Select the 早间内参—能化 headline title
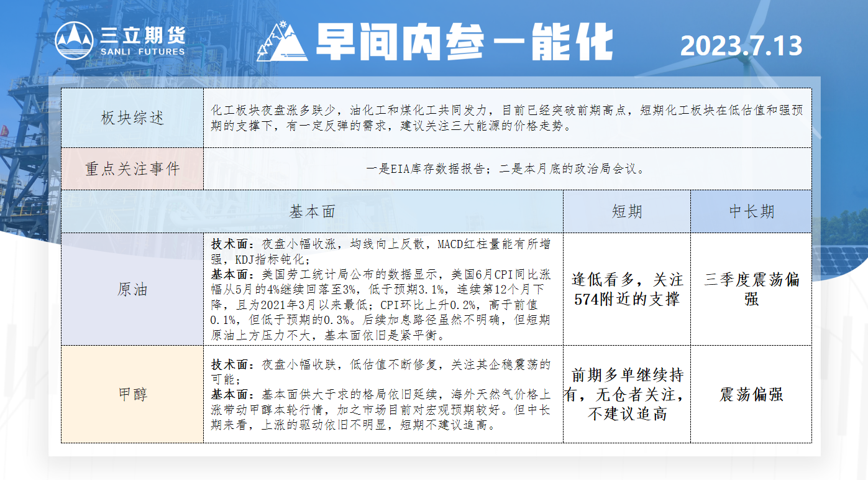This screenshot has width=868, height=480. pyautogui.click(x=463, y=44)
